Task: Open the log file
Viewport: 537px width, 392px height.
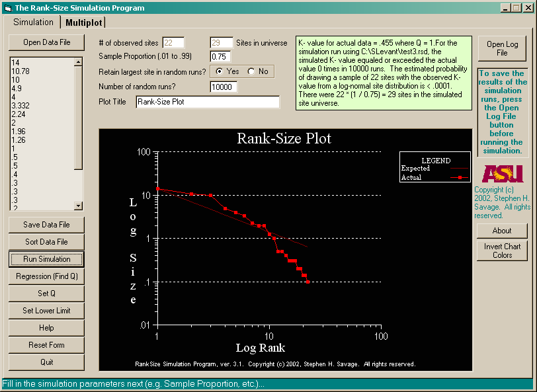Action: pyautogui.click(x=502, y=49)
